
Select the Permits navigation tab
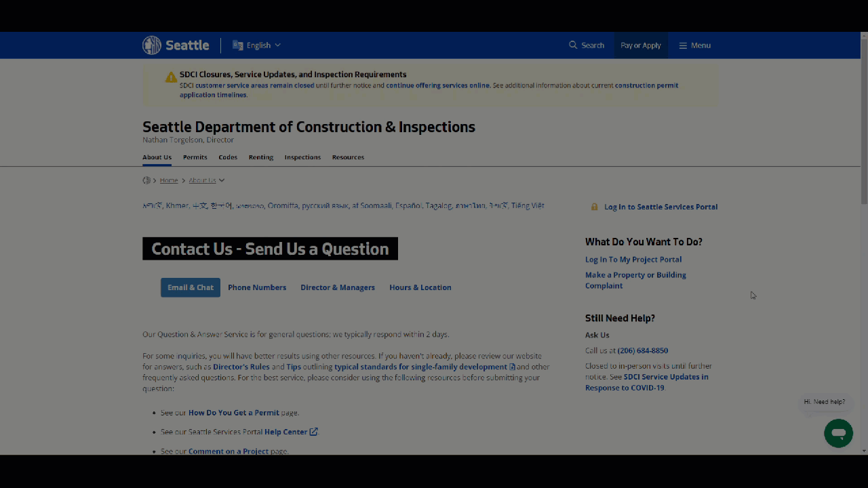[x=195, y=157]
